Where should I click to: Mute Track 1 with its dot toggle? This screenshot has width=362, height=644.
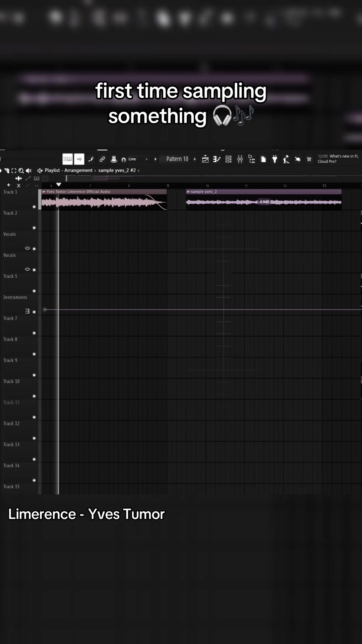tap(34, 207)
